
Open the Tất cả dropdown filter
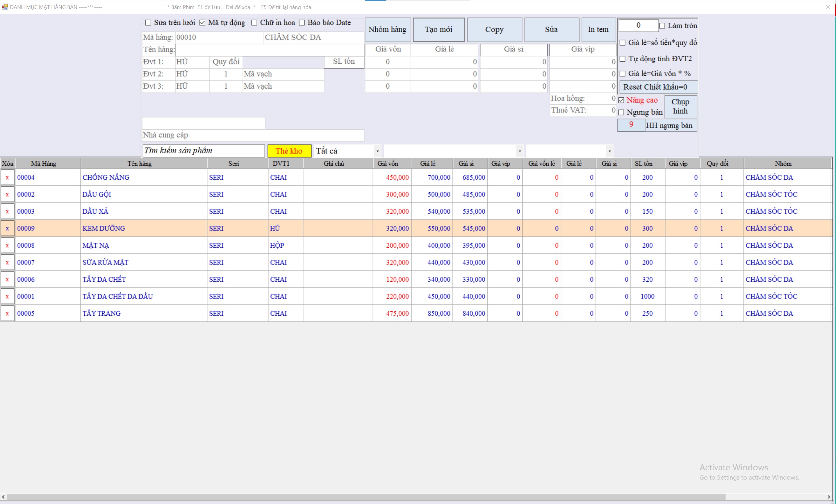click(377, 151)
